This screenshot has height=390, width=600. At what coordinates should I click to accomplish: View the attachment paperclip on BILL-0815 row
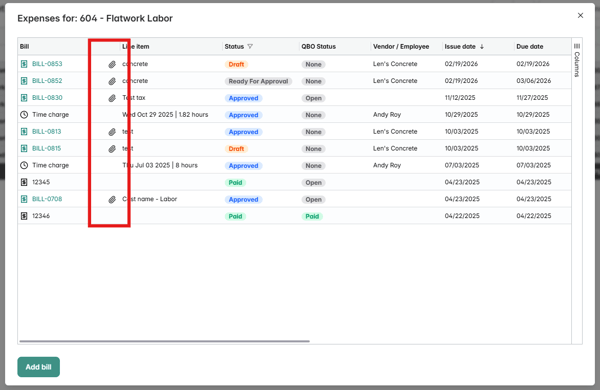tap(112, 149)
